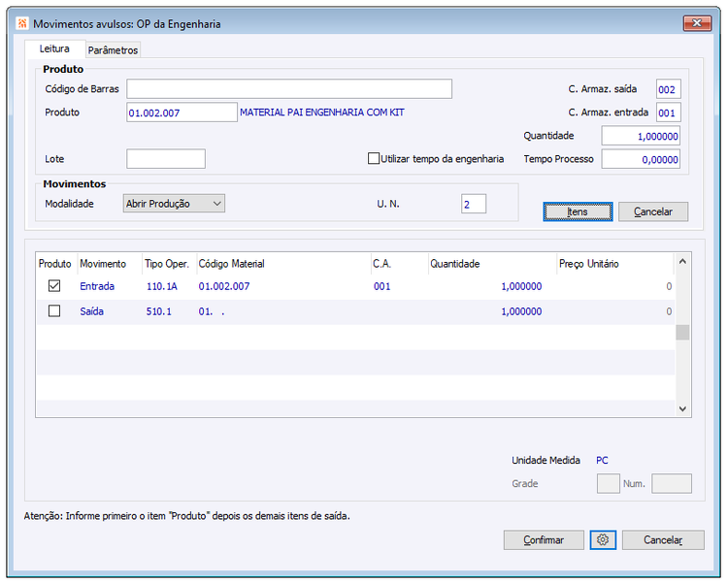The image size is (728, 584).
Task: Click the Tempo Processo input field
Action: [641, 159]
